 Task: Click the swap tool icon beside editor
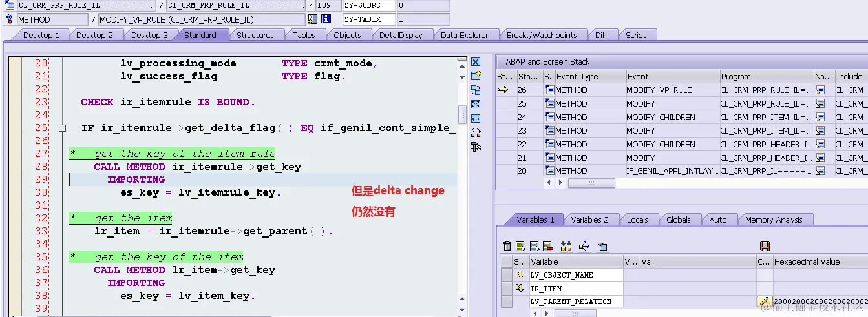pos(476,90)
